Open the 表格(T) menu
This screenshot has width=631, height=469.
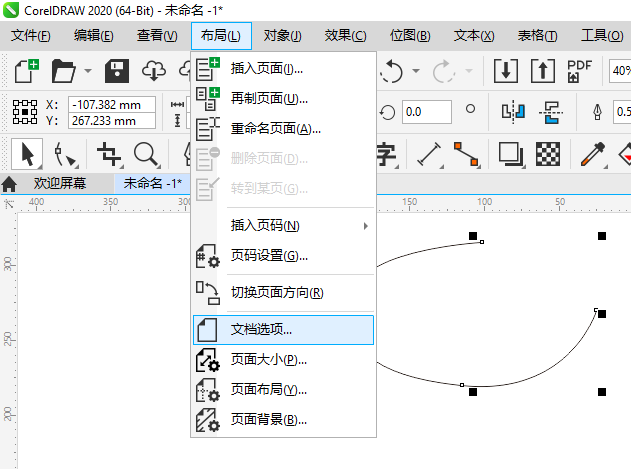[x=538, y=36]
